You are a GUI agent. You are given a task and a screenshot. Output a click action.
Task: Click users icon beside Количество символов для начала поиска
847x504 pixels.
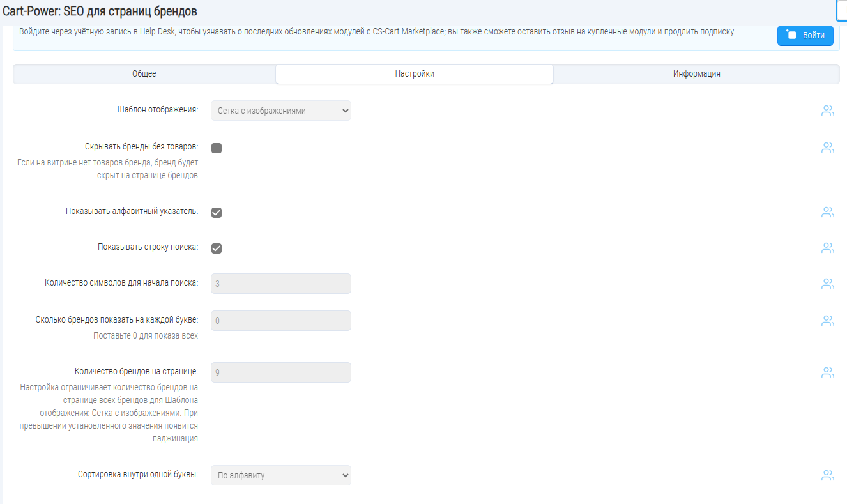pos(828,283)
